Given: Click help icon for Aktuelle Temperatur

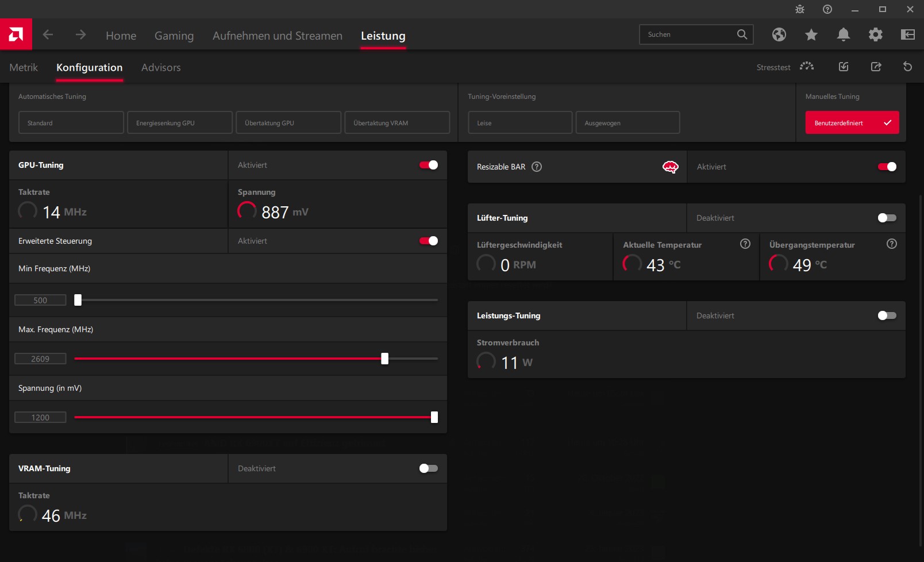Looking at the screenshot, I should click(745, 244).
